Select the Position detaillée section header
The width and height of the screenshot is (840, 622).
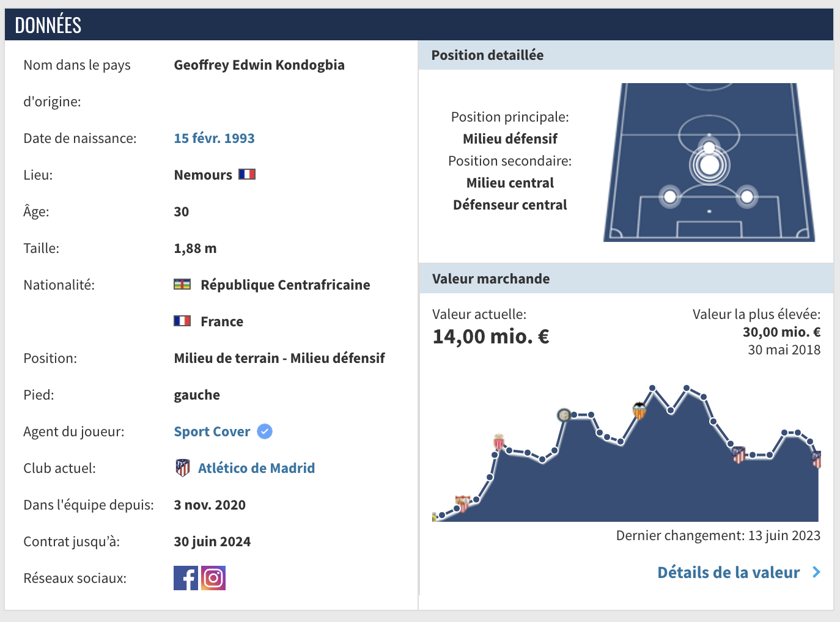(x=487, y=55)
